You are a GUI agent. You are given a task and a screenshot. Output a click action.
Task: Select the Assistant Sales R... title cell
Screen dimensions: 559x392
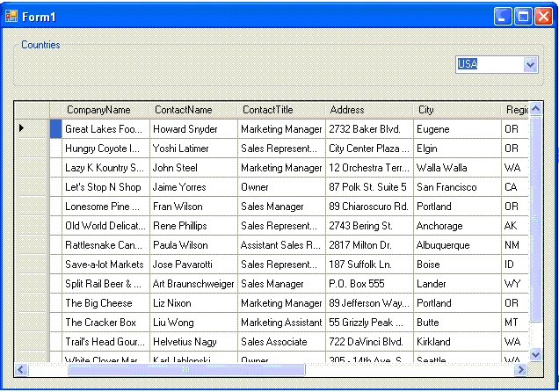[x=281, y=245]
